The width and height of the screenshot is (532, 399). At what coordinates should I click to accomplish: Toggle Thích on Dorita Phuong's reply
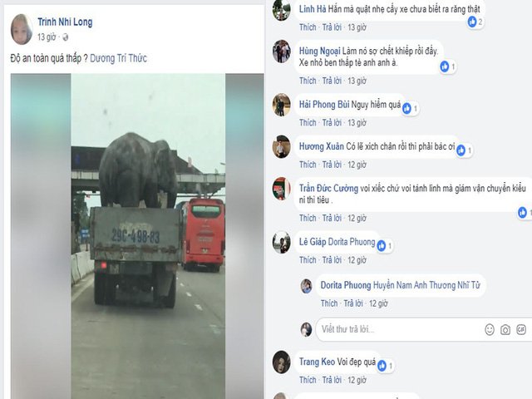pyautogui.click(x=329, y=303)
